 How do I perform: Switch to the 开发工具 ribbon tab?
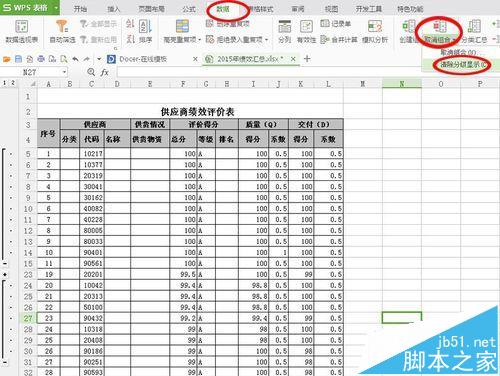click(368, 9)
